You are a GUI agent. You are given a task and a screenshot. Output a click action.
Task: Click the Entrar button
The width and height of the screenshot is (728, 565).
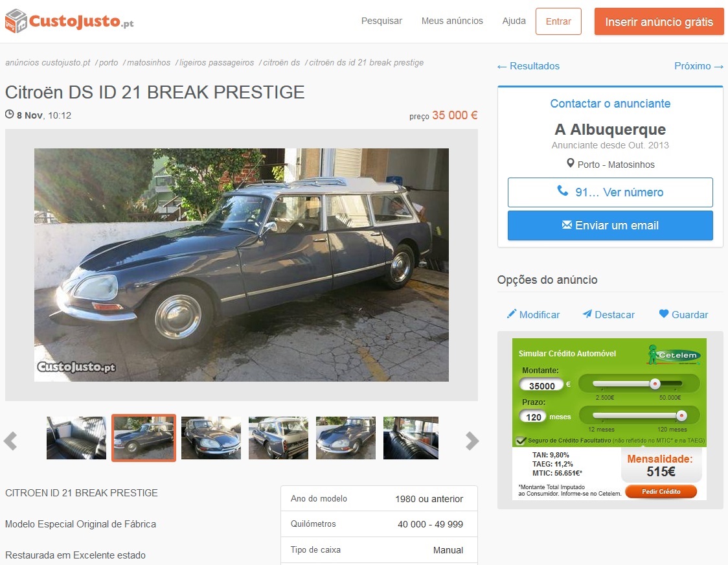[558, 21]
